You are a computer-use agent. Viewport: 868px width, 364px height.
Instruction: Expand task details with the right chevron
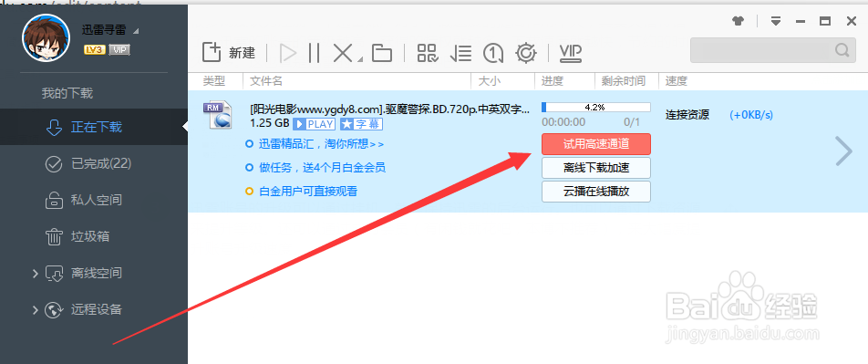843,151
